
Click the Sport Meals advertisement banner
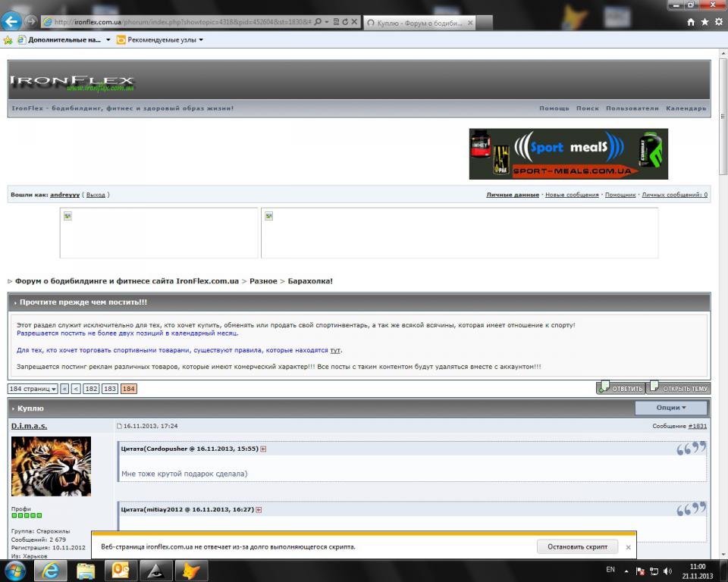tap(568, 154)
